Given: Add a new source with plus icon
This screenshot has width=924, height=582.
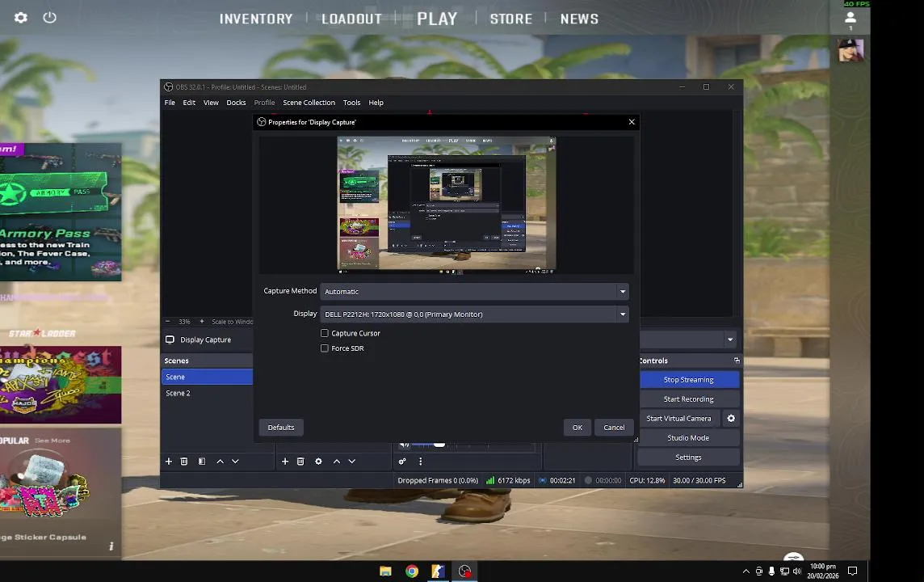Looking at the screenshot, I should (x=284, y=461).
